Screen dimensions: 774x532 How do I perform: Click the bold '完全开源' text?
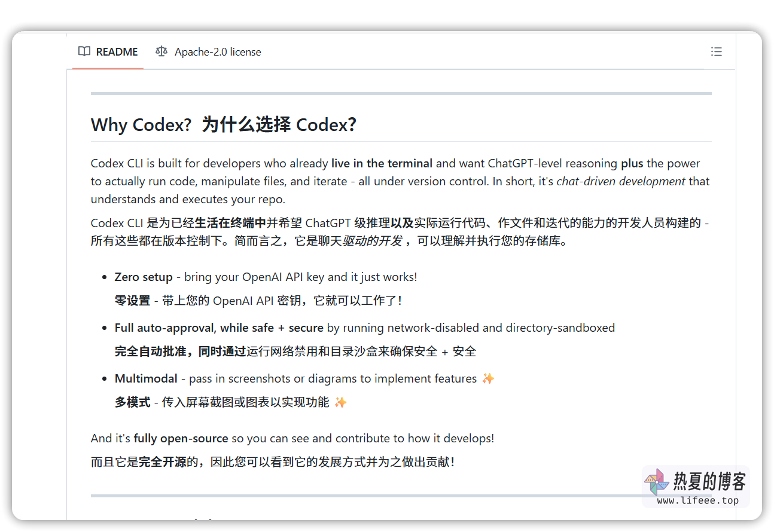click(162, 462)
